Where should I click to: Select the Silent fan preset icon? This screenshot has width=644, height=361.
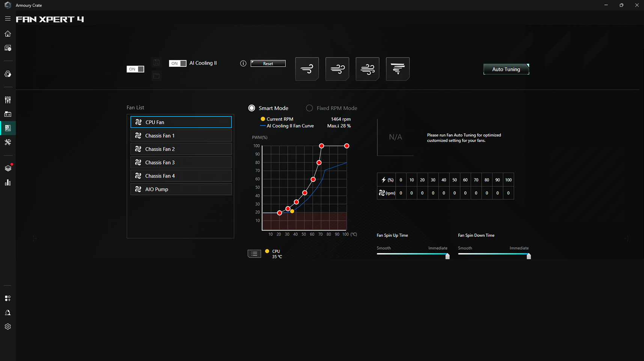coord(307,69)
